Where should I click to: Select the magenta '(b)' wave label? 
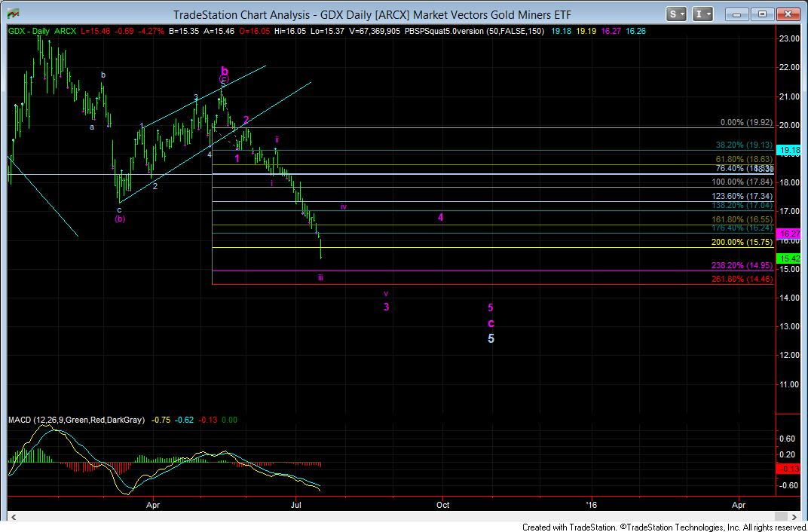[120, 219]
